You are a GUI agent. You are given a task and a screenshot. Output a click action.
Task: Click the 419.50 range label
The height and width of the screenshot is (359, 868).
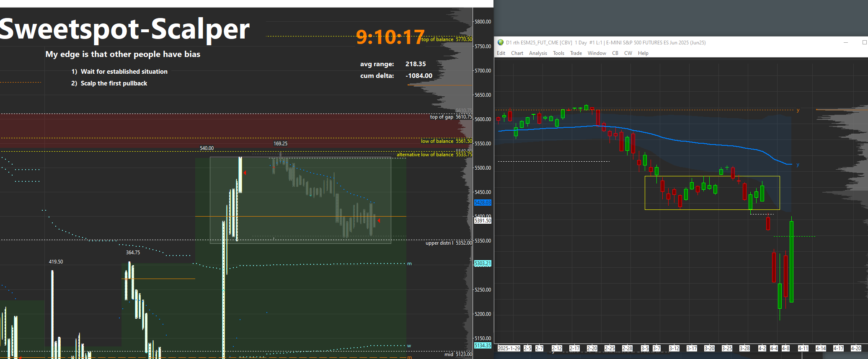click(x=56, y=262)
